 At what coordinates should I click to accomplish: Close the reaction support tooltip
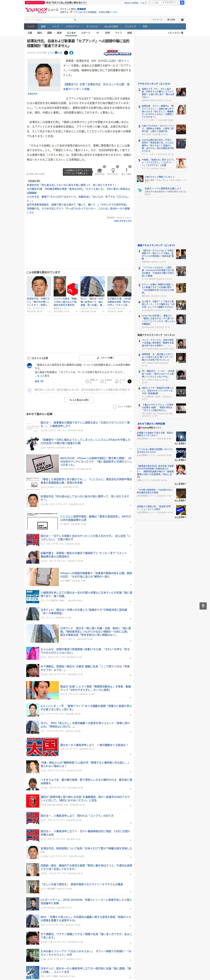(91, 170)
